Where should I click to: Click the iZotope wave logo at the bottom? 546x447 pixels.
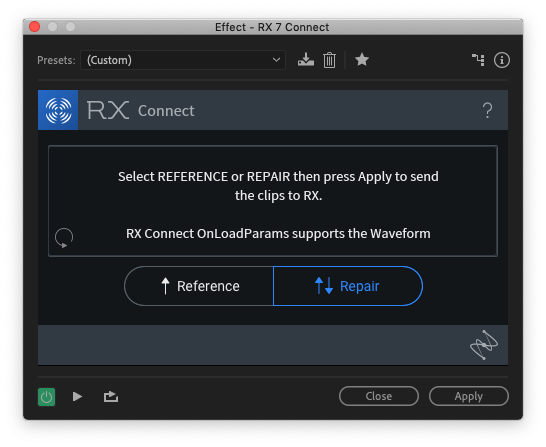click(x=484, y=345)
